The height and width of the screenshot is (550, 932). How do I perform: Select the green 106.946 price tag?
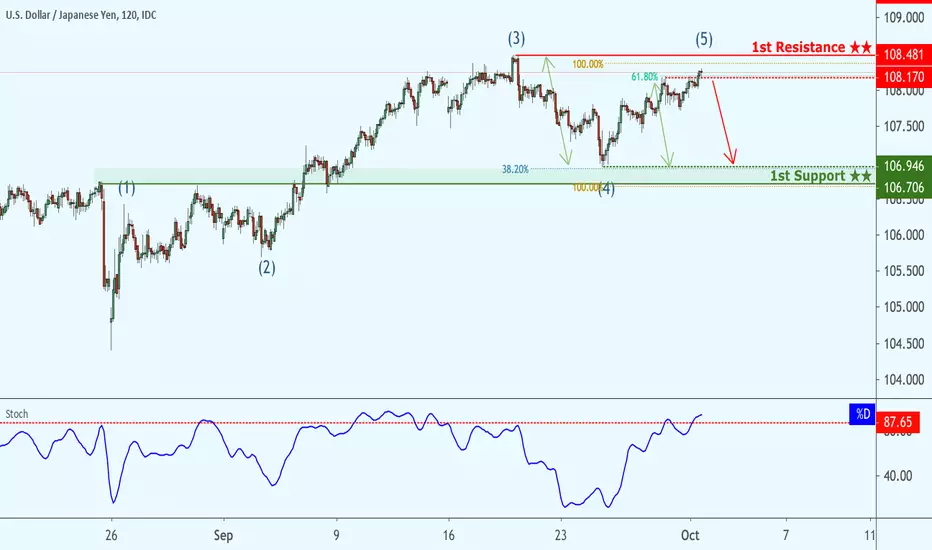[x=903, y=166]
